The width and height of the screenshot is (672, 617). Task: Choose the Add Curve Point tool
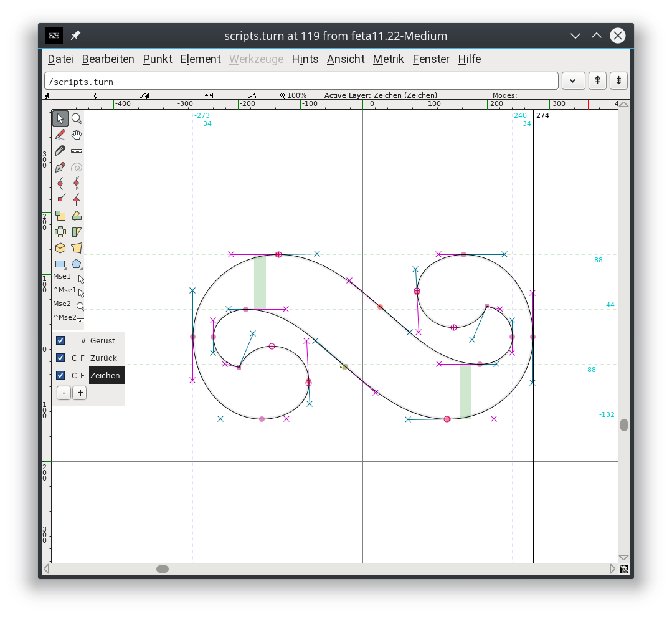click(x=60, y=183)
